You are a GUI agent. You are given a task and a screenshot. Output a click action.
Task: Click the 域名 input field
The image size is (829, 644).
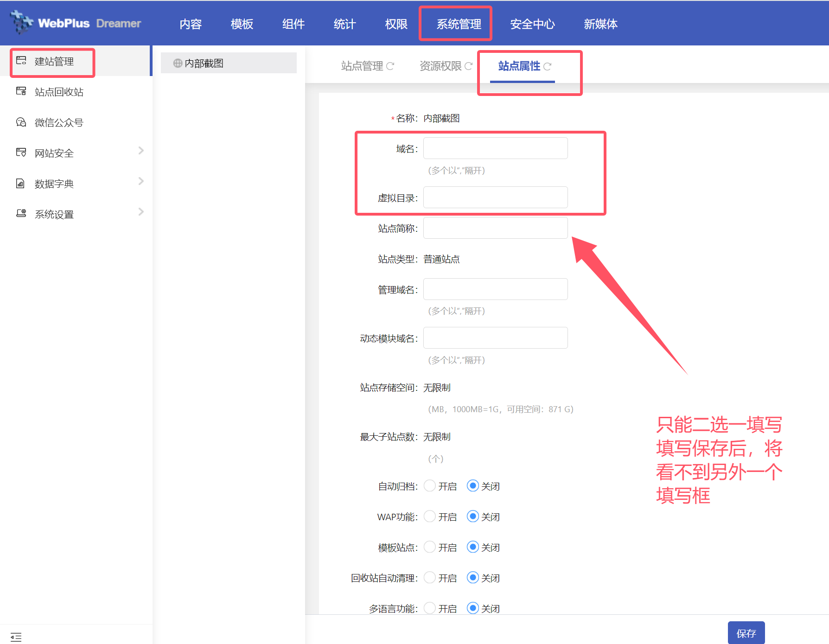pos(495,148)
